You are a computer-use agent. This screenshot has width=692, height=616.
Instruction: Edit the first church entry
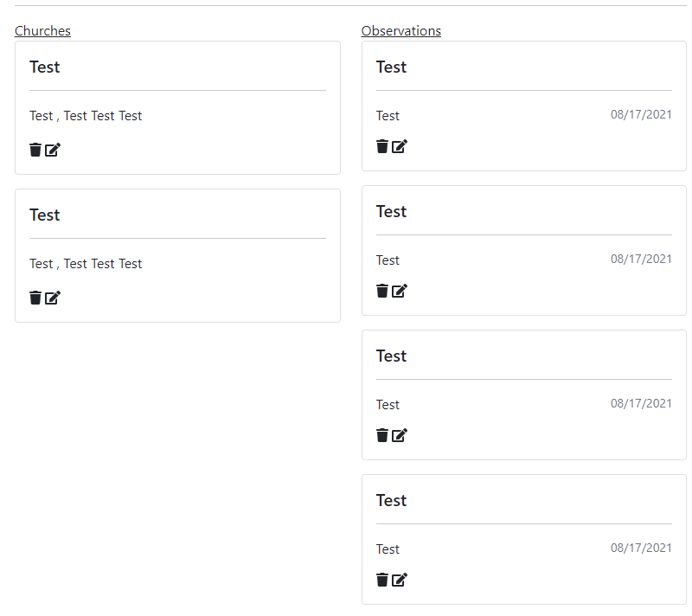click(x=52, y=150)
